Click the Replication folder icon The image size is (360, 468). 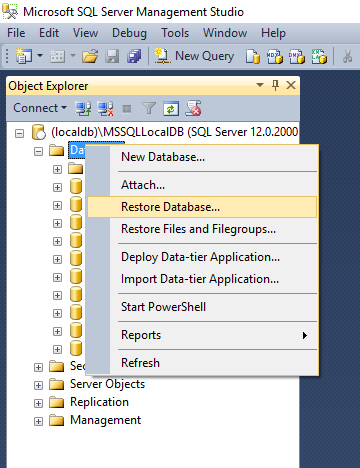tap(56, 402)
